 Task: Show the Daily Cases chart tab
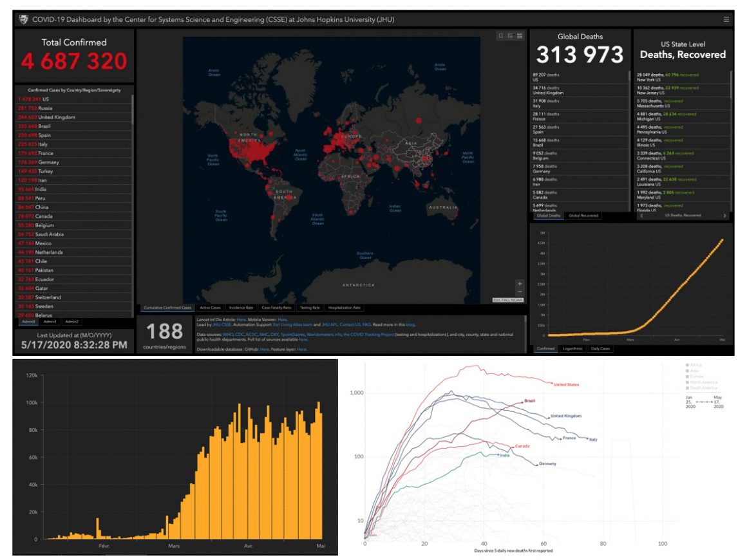601,349
